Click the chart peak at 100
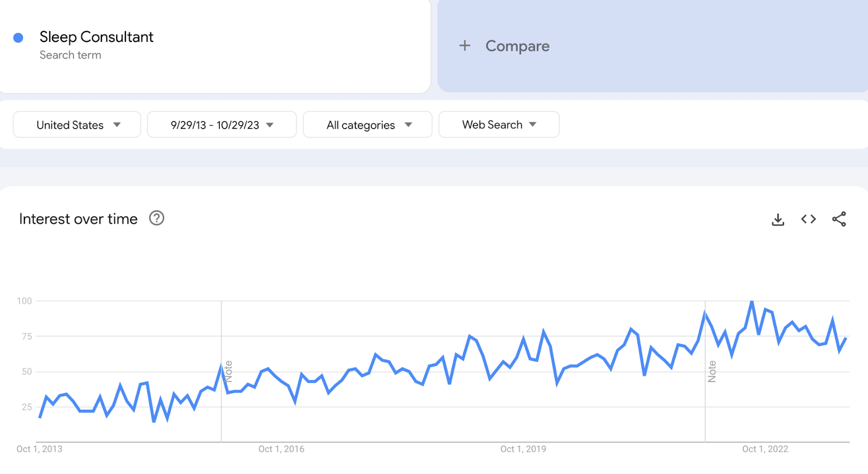The image size is (868, 474). pyautogui.click(x=752, y=301)
